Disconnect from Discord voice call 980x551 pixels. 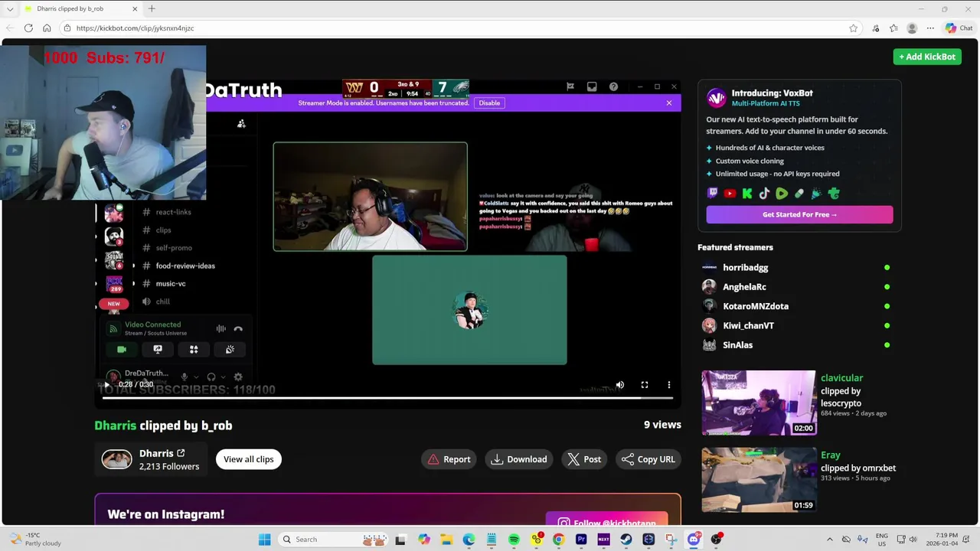[x=238, y=329]
